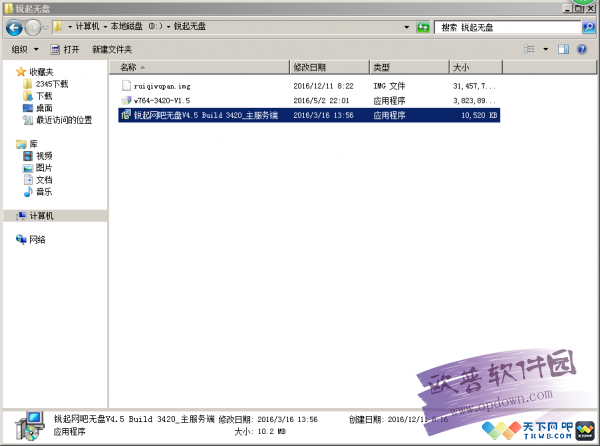Select 网络 in the navigation pane
Screen dimensions: 600x446
[38, 239]
